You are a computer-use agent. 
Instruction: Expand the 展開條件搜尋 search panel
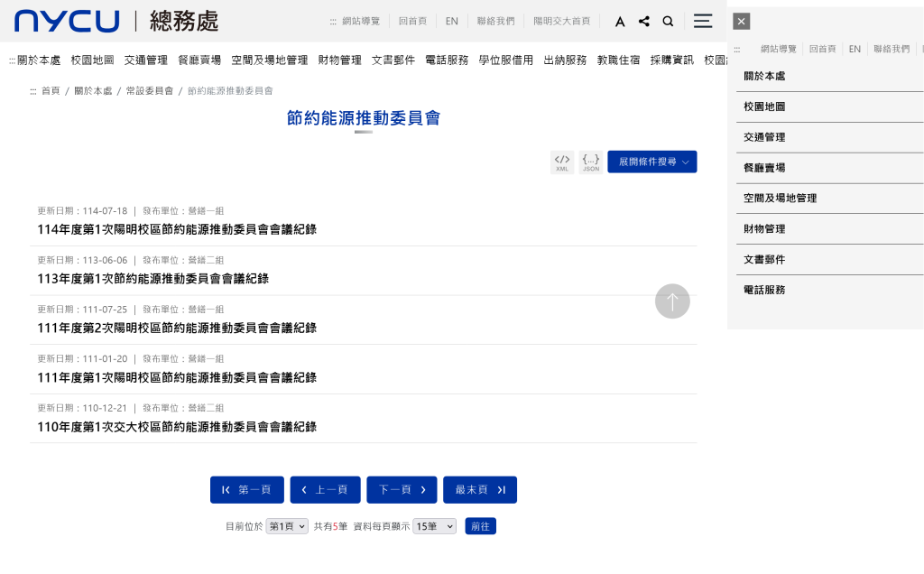click(651, 162)
